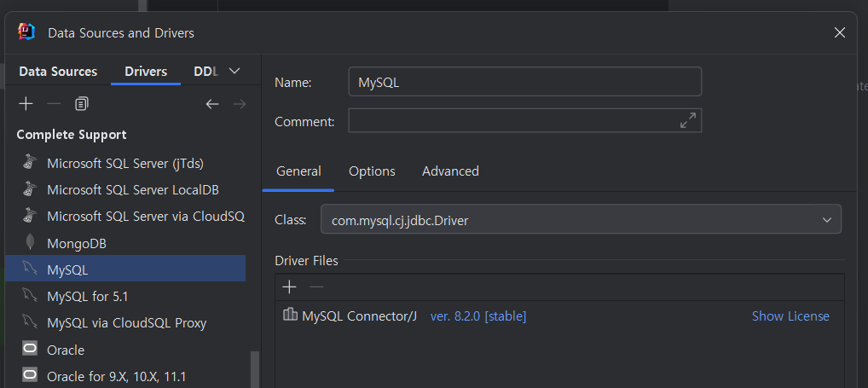Switch to the Data Sources tab

pos(58,72)
